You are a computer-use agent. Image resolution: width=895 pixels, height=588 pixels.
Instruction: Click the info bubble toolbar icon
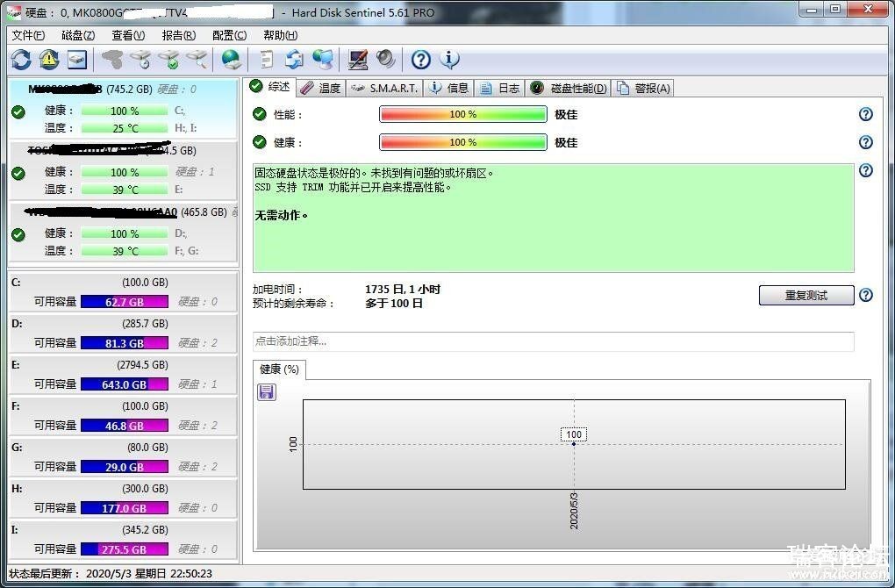point(449,60)
